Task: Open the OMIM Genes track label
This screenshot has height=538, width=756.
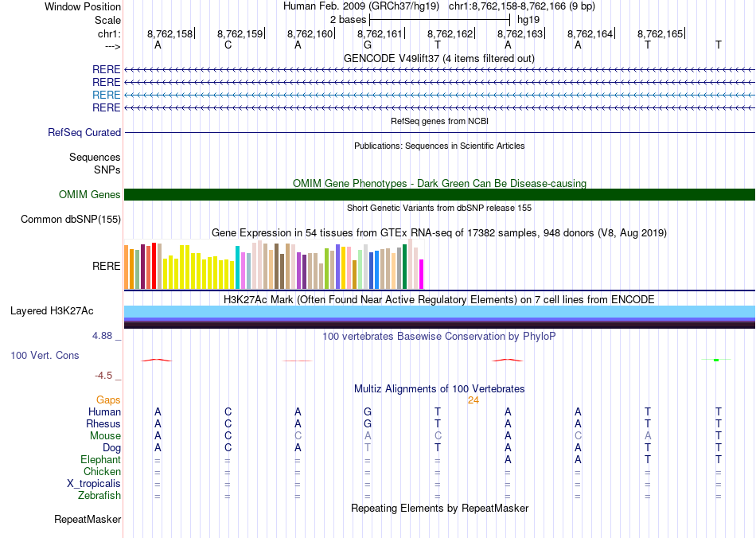Action: 89,195
